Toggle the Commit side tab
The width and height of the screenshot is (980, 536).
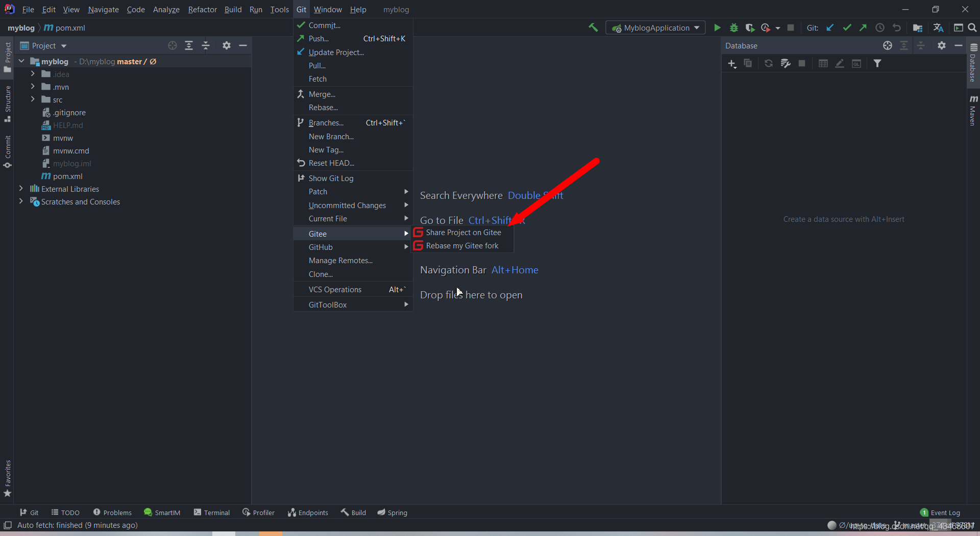point(8,151)
